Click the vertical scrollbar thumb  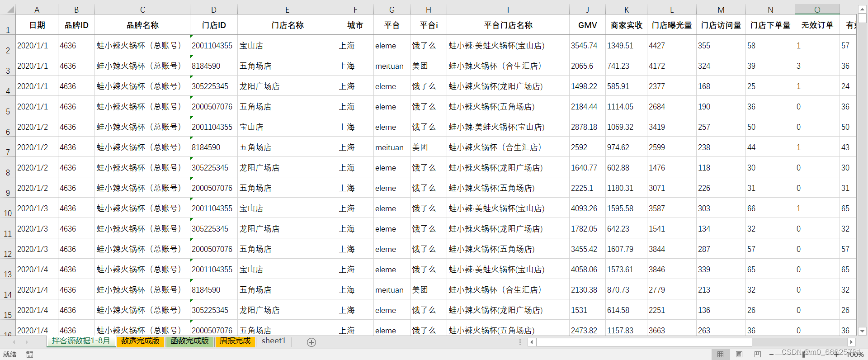point(862,19)
